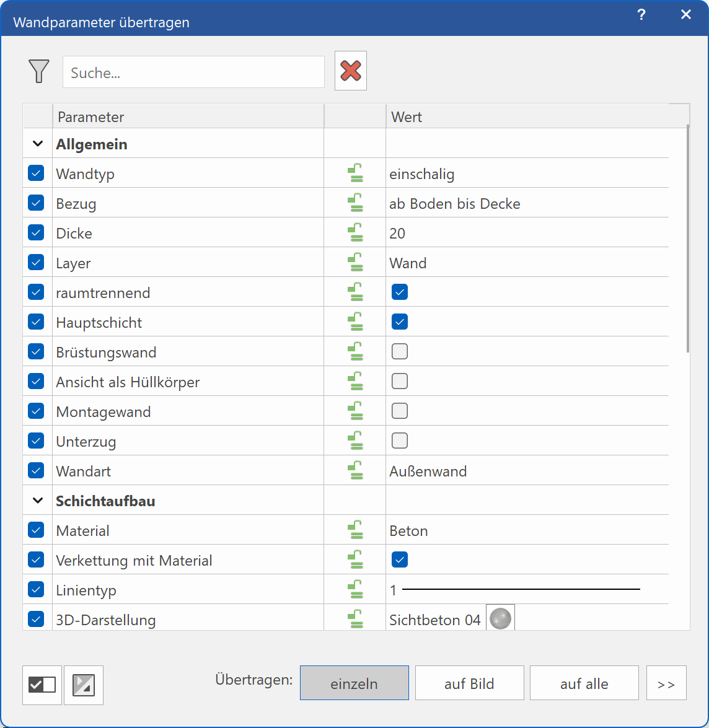Open the Sichtbeton 04 material swatch

coord(500,619)
